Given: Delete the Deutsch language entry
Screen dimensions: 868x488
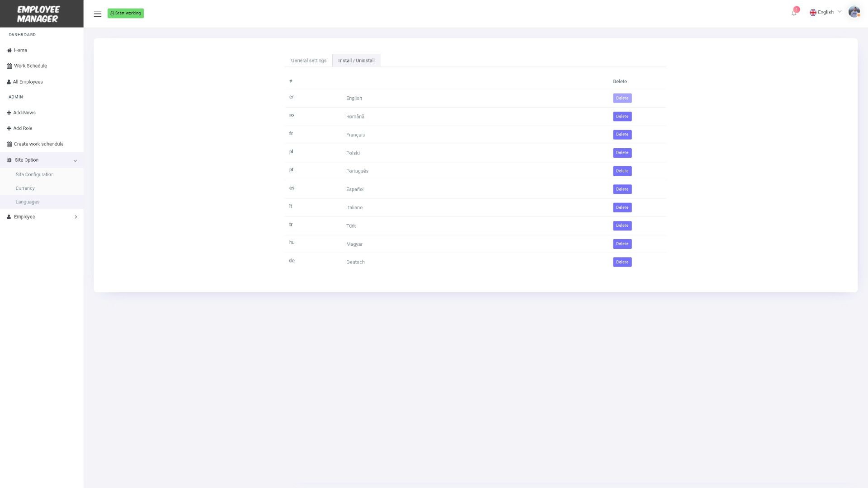Looking at the screenshot, I should click(622, 262).
